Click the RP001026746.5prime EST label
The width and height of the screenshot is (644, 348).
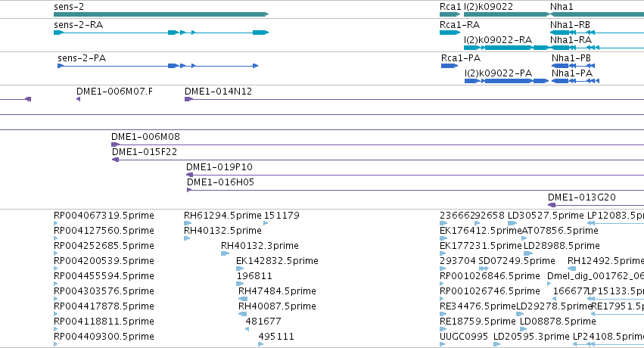tap(490, 291)
